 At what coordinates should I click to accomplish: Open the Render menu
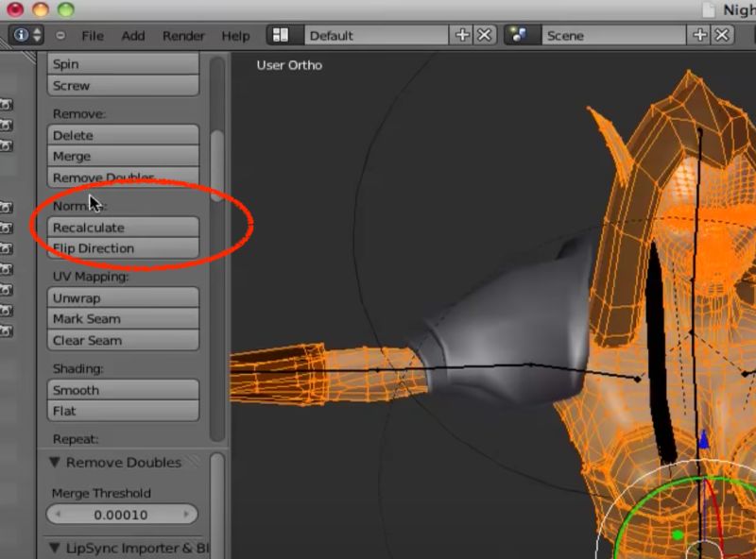(x=183, y=36)
